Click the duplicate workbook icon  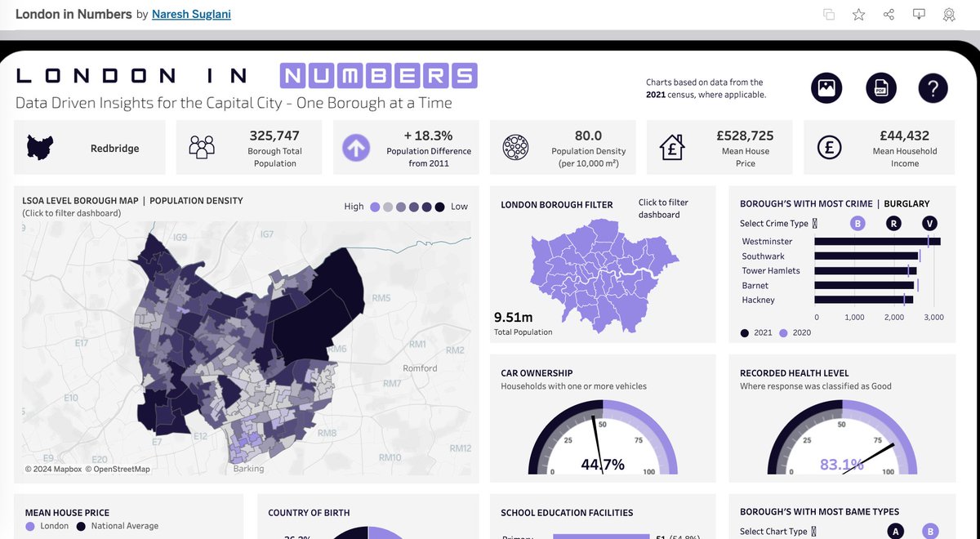tap(829, 15)
